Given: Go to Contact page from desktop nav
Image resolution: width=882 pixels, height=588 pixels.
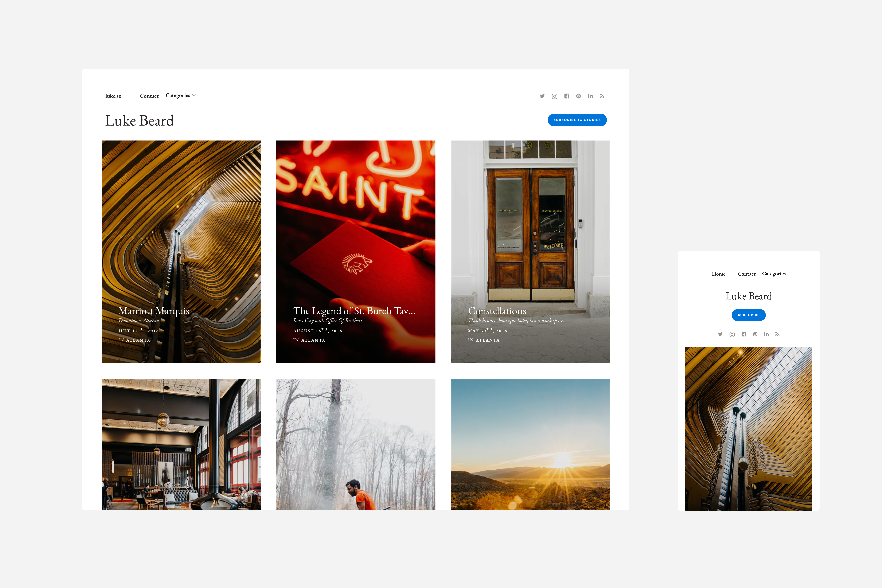Looking at the screenshot, I should click(x=149, y=96).
